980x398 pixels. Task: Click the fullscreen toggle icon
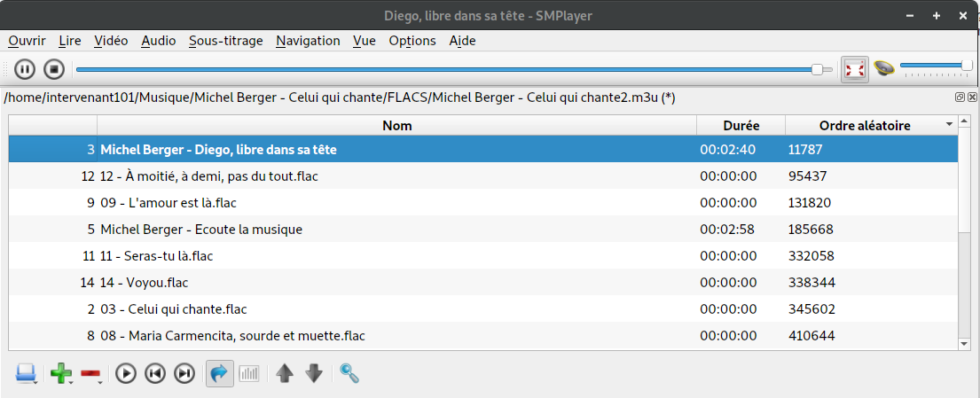(x=854, y=69)
